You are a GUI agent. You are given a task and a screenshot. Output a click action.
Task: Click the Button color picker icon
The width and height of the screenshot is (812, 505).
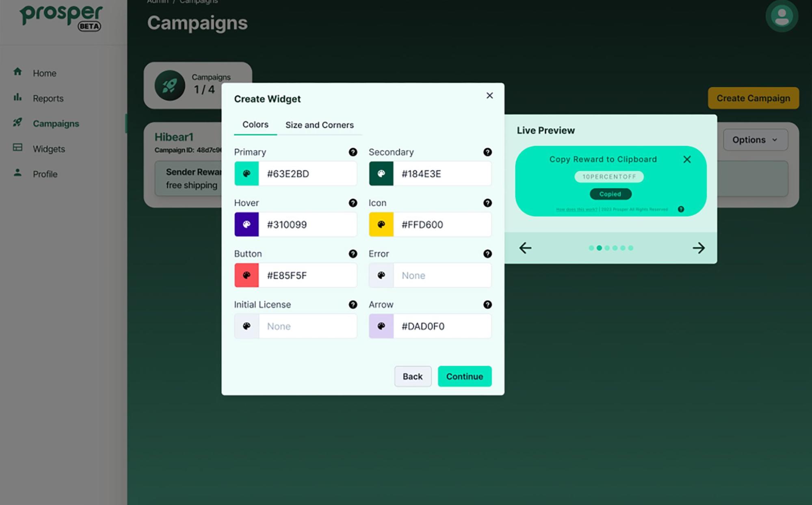(x=246, y=275)
